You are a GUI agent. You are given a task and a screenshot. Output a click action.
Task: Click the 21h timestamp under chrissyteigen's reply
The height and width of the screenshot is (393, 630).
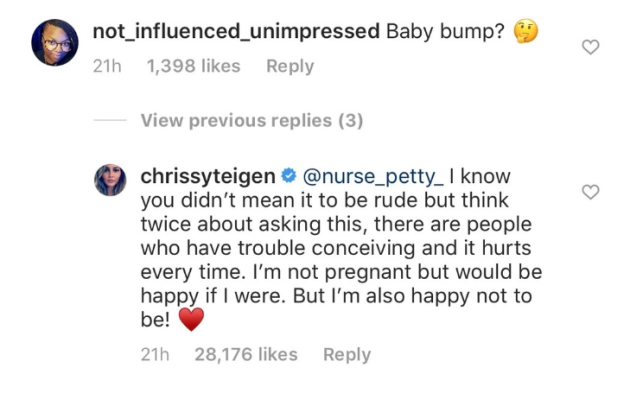155,354
